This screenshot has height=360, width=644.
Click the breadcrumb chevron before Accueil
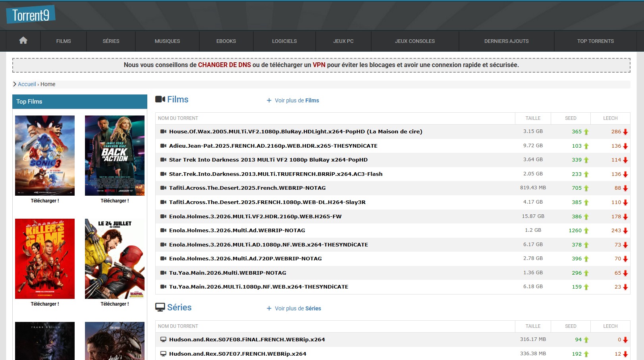[x=15, y=84]
